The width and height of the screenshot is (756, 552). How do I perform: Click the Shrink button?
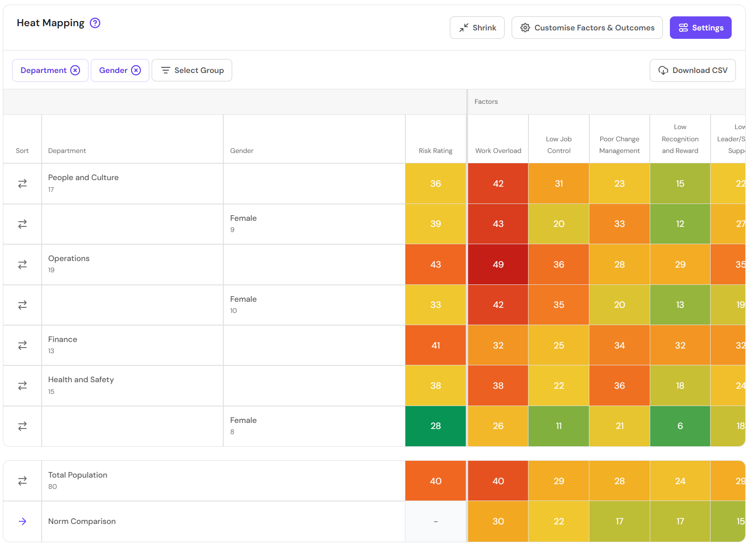[477, 28]
